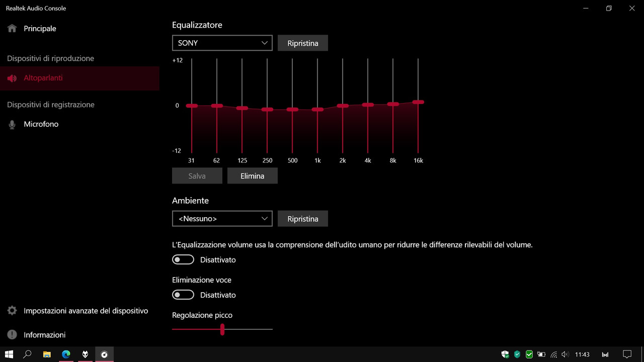
Task: Click the Equalizzatore section heading
Action: (197, 25)
